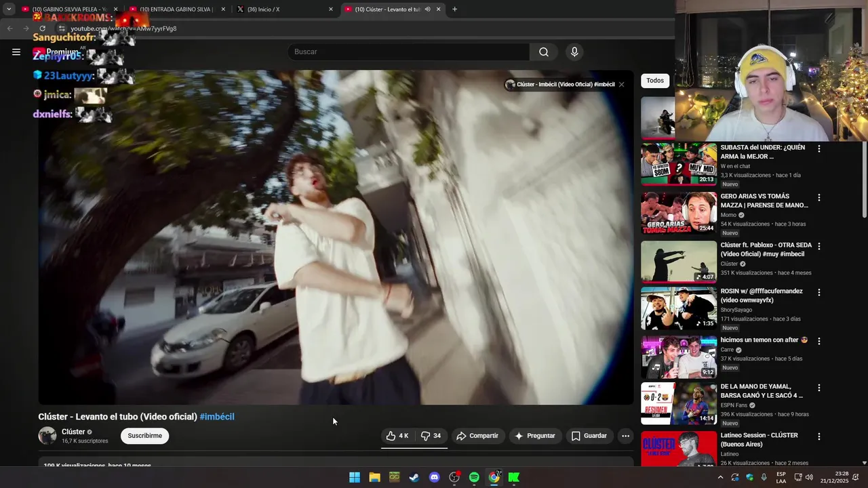Click the site info icon in address bar

(61, 28)
